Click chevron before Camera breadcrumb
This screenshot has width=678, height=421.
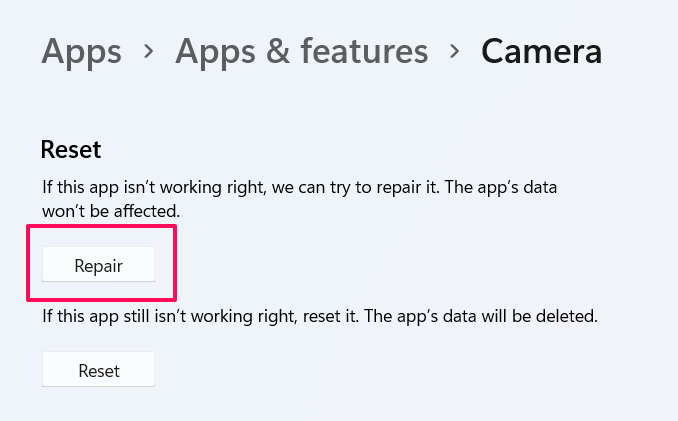point(455,50)
